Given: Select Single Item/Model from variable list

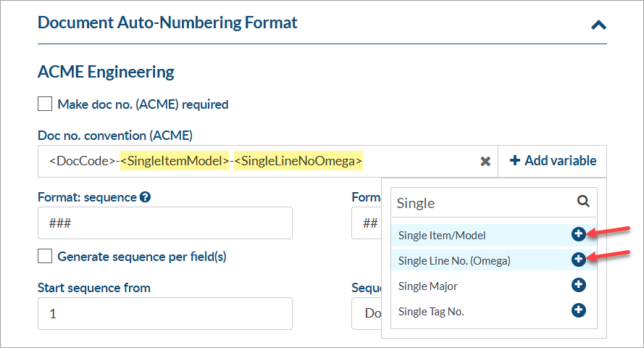Looking at the screenshot, I should [x=442, y=235].
